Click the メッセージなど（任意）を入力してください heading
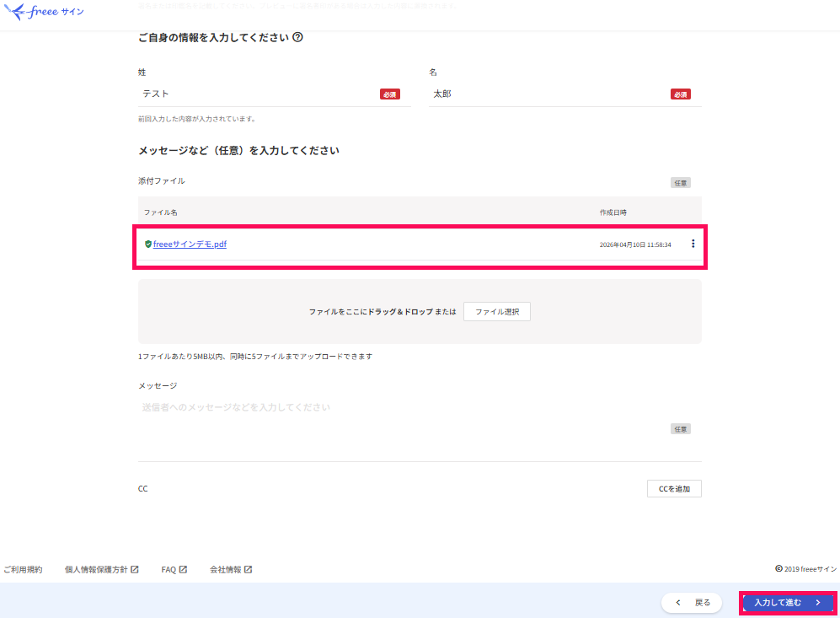 (x=239, y=151)
